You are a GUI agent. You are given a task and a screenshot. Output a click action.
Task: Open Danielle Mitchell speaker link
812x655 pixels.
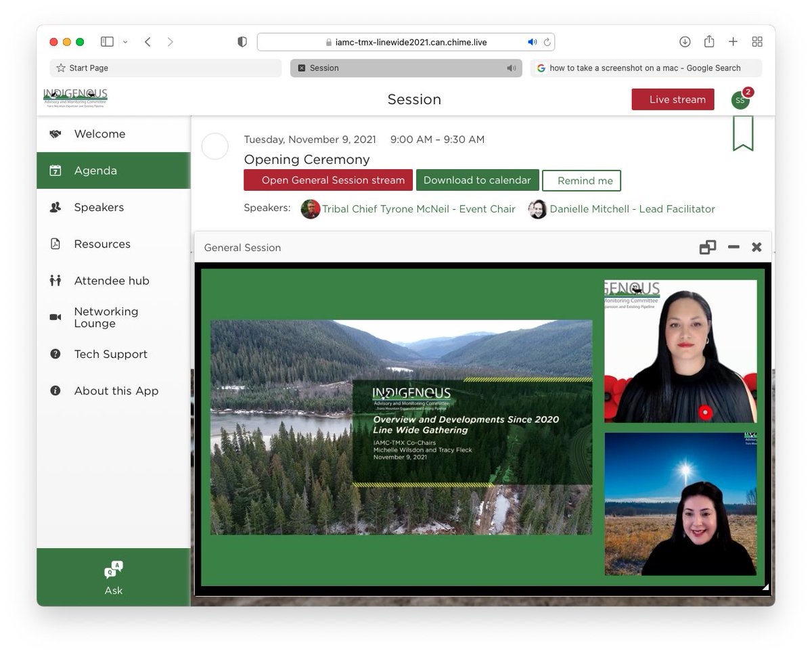pyautogui.click(x=632, y=209)
